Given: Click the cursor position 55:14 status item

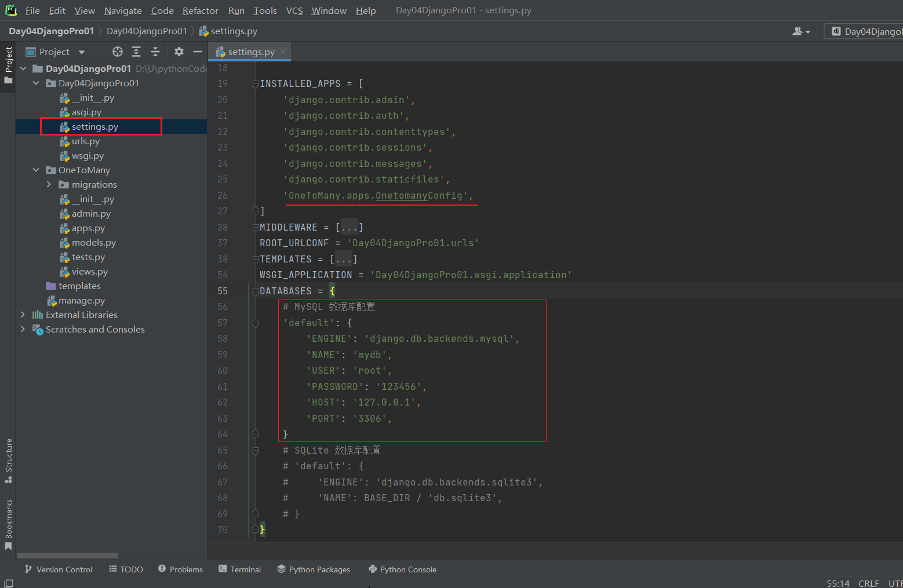Looking at the screenshot, I should click(838, 583).
